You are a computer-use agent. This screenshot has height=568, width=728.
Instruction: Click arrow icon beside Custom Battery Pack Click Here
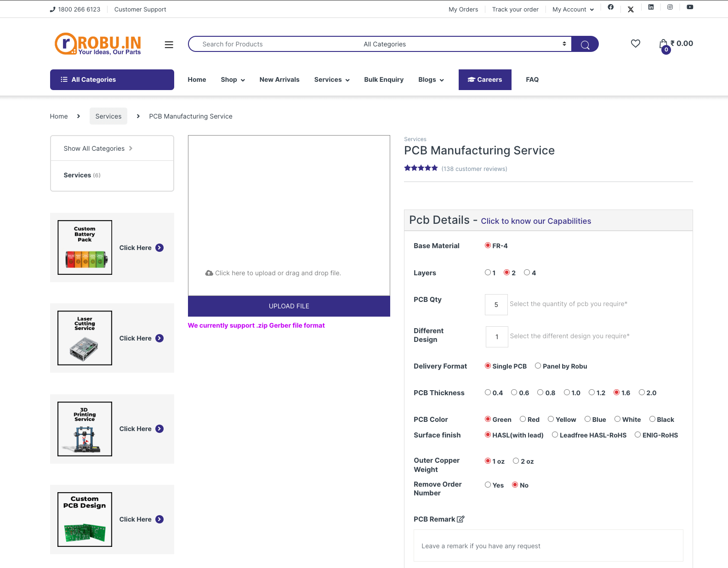(x=159, y=248)
